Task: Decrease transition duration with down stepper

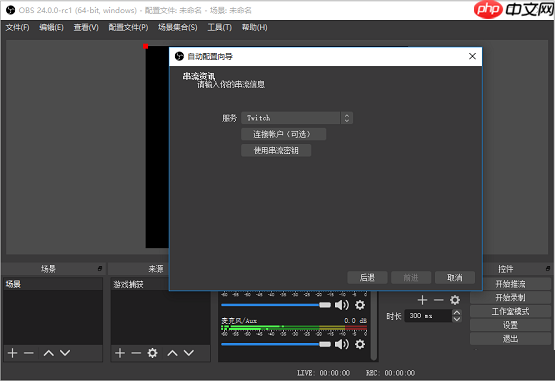Action: 457,319
